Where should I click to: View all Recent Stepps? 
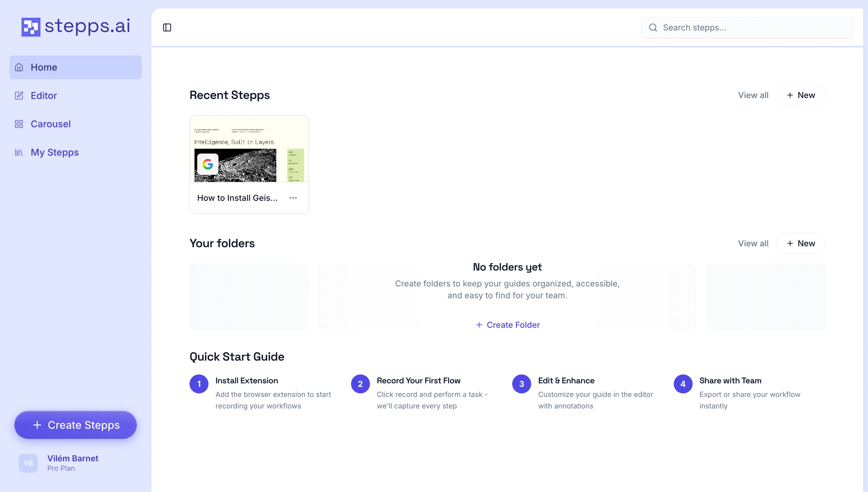753,95
